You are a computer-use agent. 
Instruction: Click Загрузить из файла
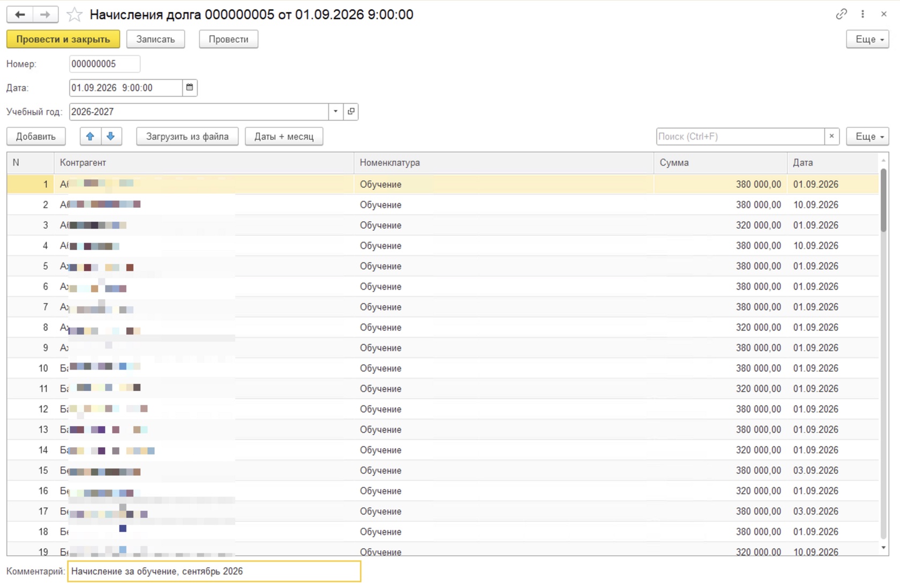[187, 136]
